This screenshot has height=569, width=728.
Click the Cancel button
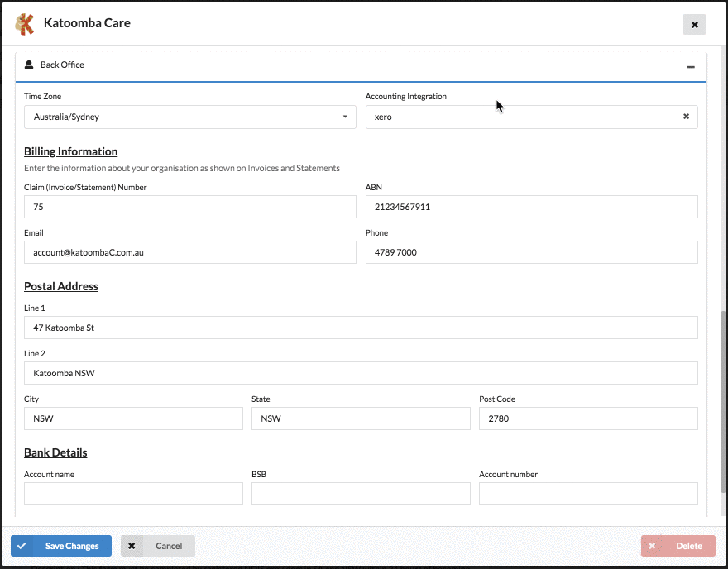click(158, 546)
